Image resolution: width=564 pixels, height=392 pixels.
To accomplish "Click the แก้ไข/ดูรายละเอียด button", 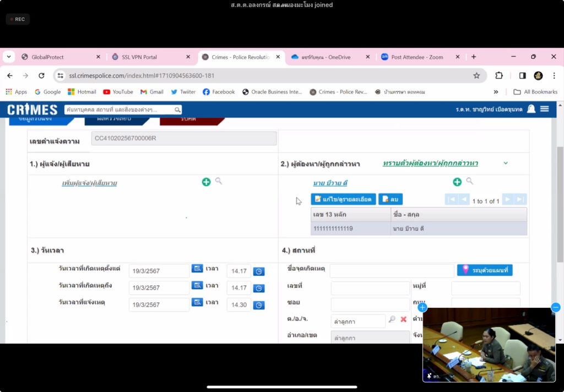I will tap(343, 199).
